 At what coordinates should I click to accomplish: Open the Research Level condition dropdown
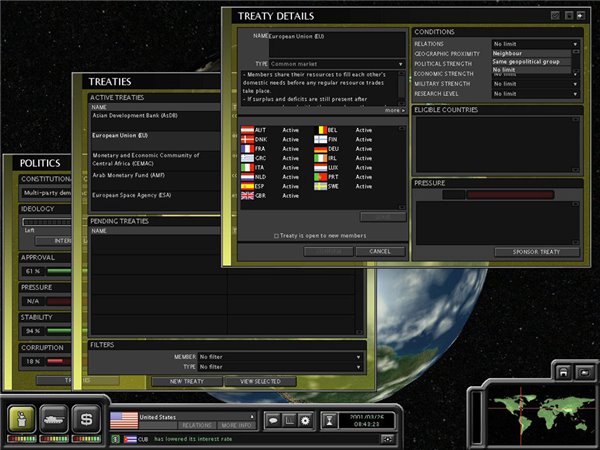pos(535,94)
